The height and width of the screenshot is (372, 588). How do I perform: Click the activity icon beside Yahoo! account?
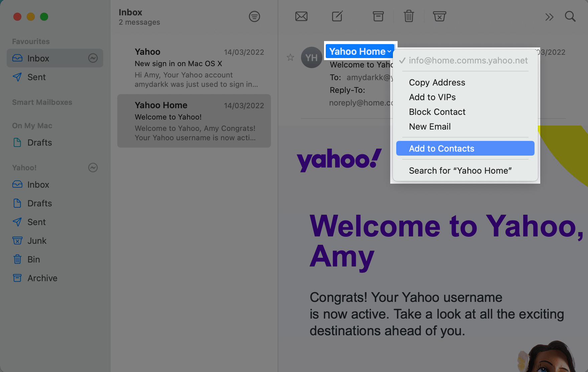pyautogui.click(x=93, y=167)
